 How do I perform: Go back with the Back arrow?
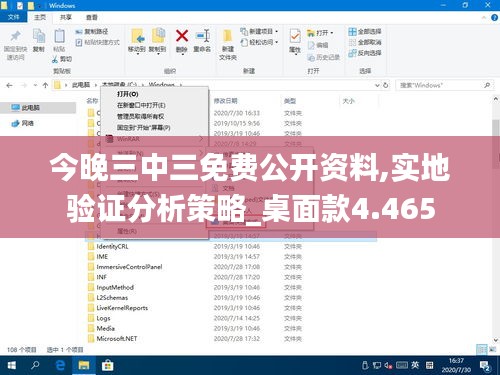click(9, 85)
